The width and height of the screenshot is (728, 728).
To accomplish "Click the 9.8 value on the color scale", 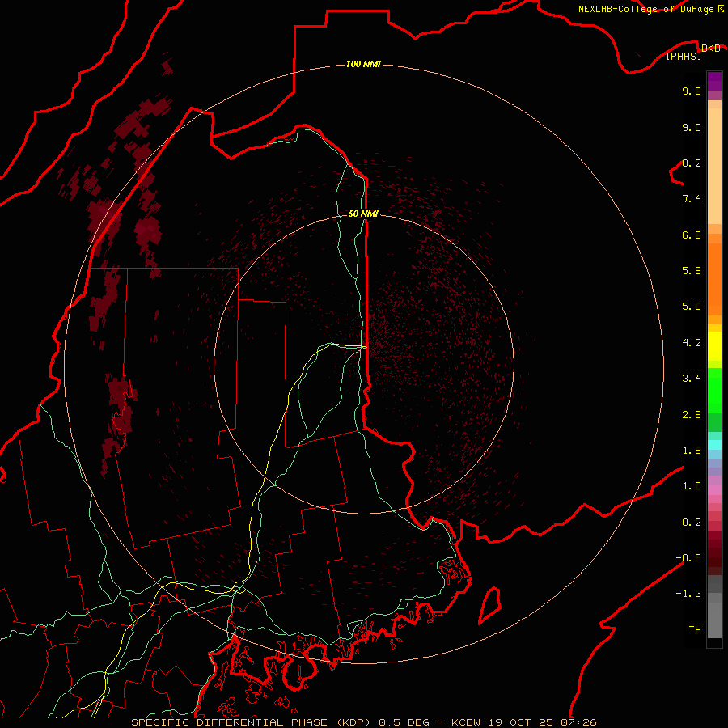I will pyautogui.click(x=692, y=91).
